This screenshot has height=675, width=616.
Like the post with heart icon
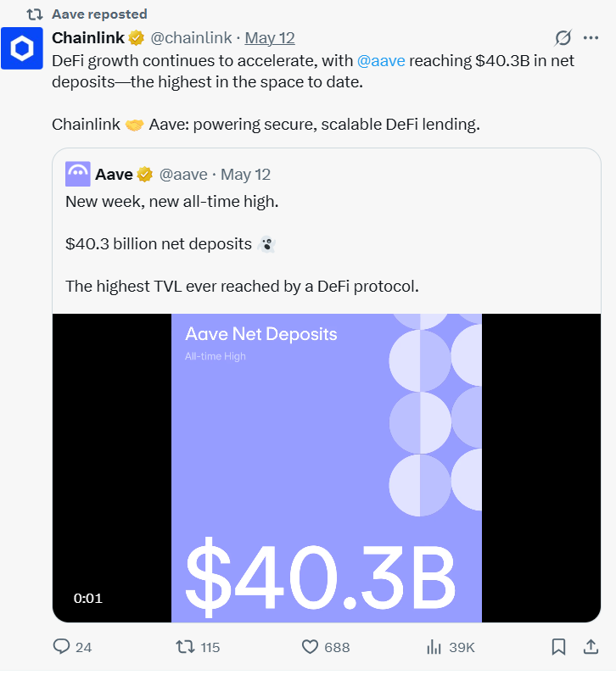pos(311,647)
